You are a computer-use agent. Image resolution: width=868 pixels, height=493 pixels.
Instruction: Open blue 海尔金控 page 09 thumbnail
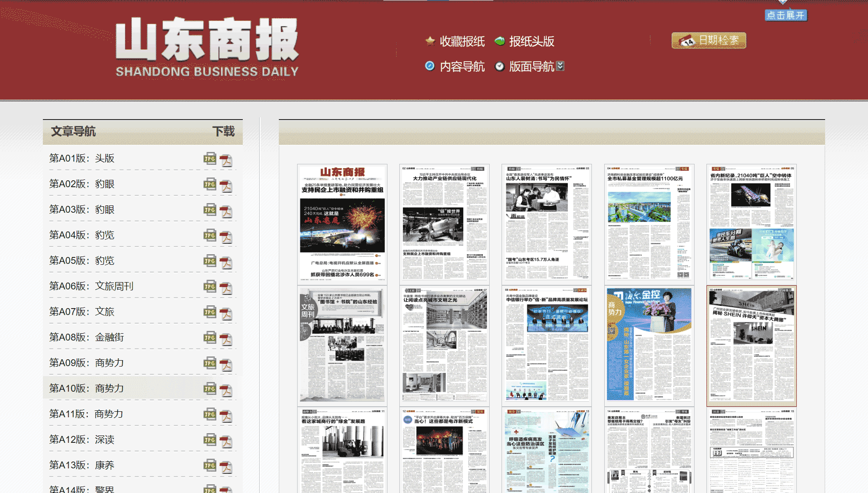(x=649, y=346)
